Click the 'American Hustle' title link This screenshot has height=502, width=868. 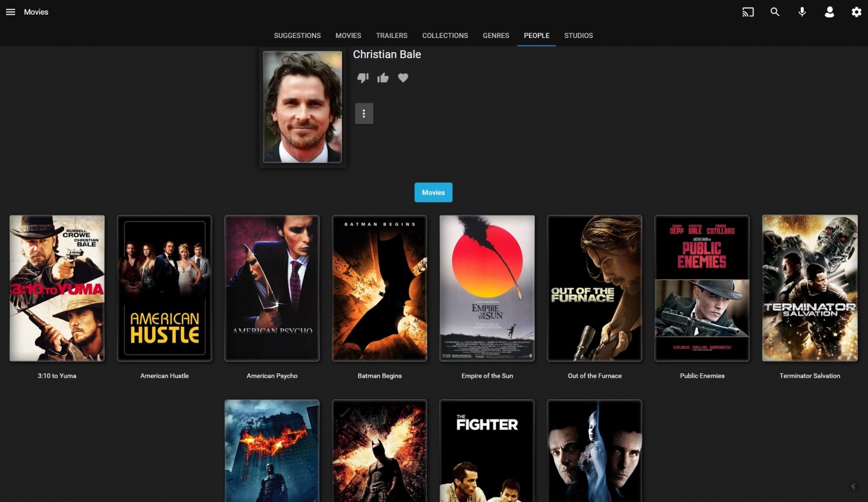pyautogui.click(x=164, y=376)
